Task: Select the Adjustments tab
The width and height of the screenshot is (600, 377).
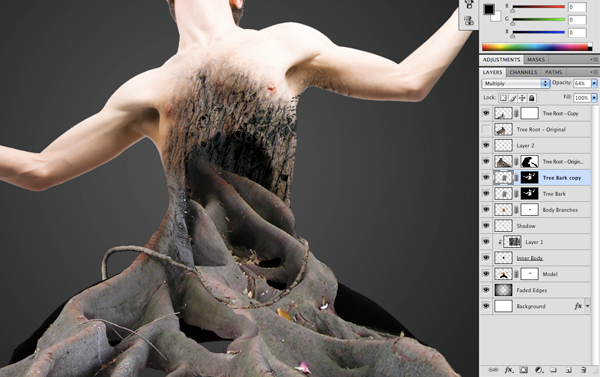Action: point(501,59)
